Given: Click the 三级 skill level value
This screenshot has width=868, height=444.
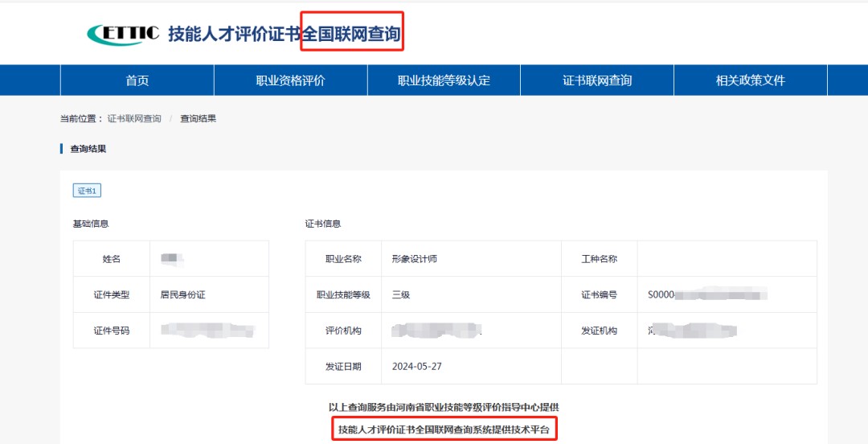Looking at the screenshot, I should pyautogui.click(x=401, y=295).
